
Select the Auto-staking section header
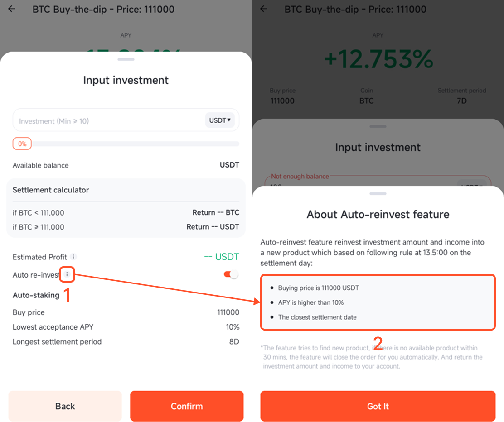35,295
